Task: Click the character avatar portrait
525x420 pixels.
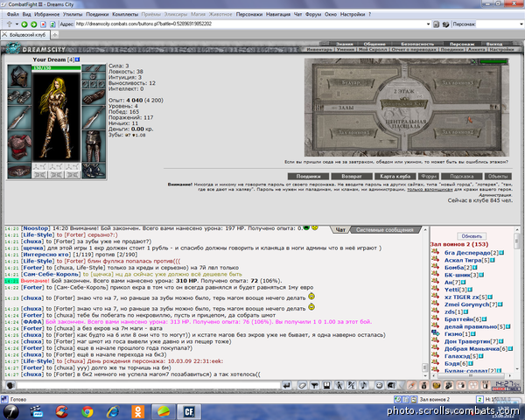Action: [x=56, y=115]
